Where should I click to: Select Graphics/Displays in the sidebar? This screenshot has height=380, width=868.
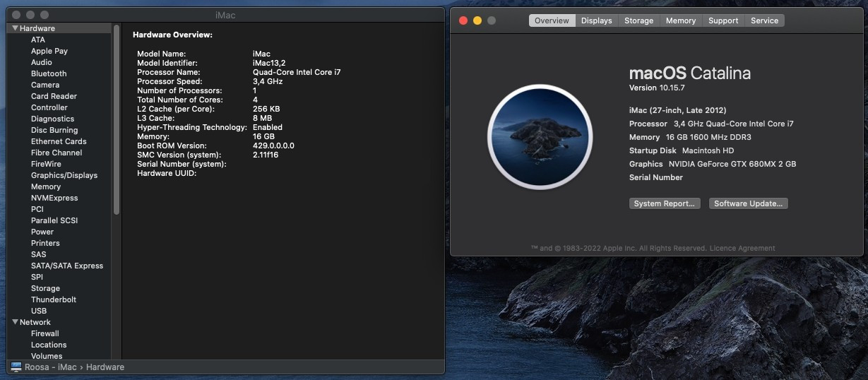coord(64,175)
